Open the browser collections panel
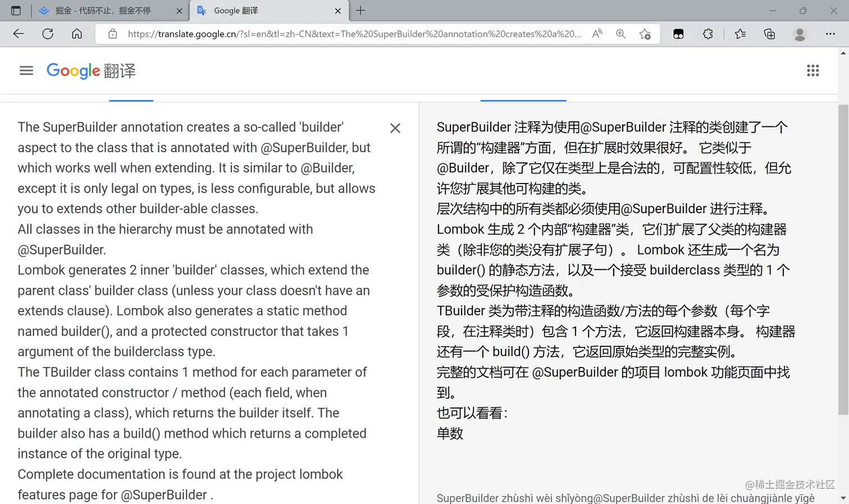The width and height of the screenshot is (849, 504). point(769,34)
